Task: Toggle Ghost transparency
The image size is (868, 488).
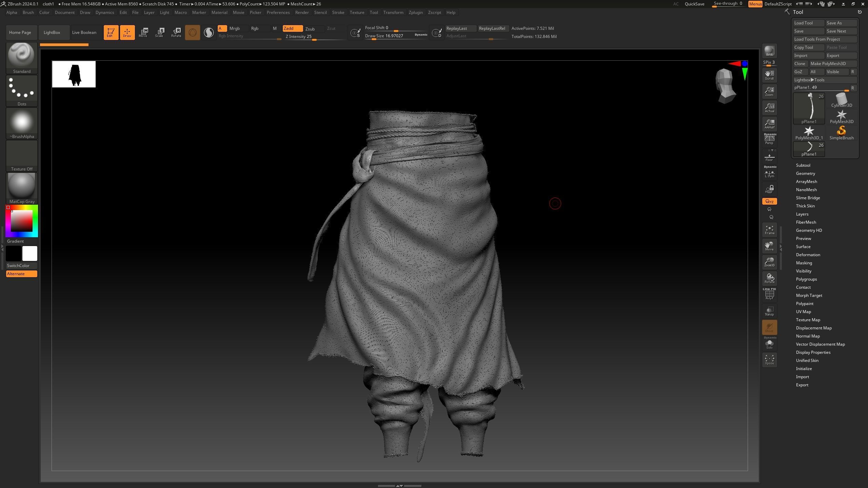Action: coord(769,327)
